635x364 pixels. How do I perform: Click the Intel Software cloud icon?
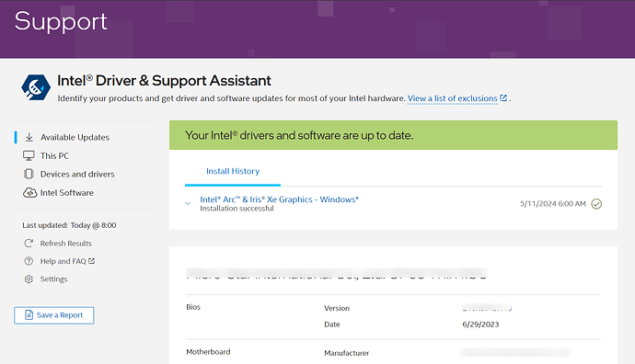coord(29,192)
